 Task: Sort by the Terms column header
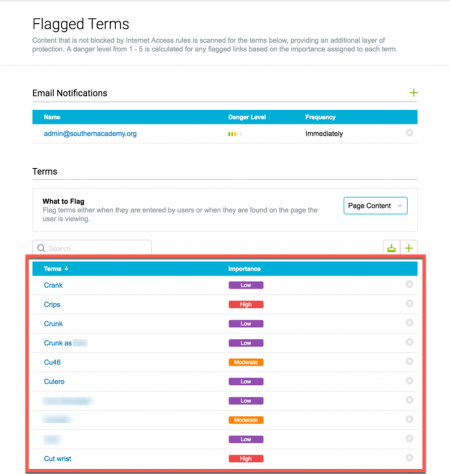pyautogui.click(x=56, y=269)
